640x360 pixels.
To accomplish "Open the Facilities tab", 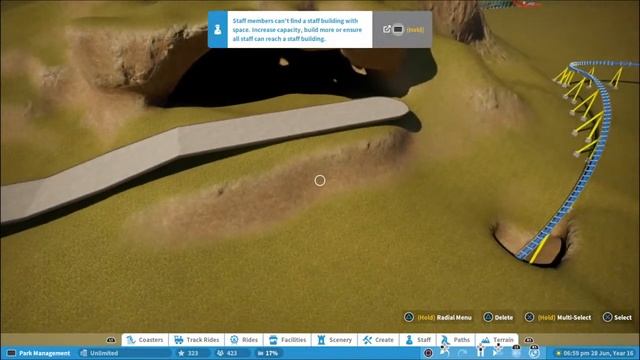I will point(287,340).
